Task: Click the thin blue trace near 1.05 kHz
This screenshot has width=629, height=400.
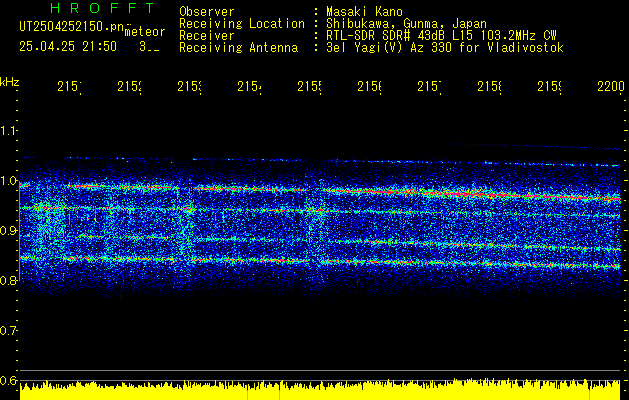Action: coord(320,161)
